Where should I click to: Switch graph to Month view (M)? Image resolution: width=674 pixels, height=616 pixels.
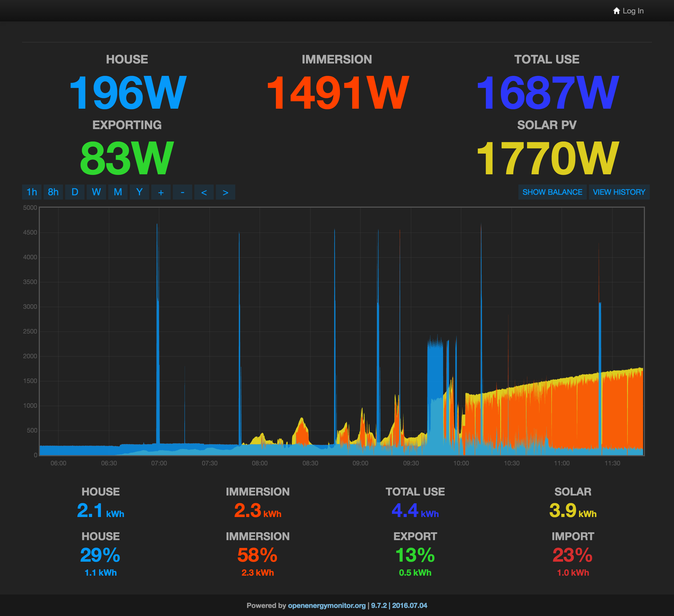(x=118, y=192)
